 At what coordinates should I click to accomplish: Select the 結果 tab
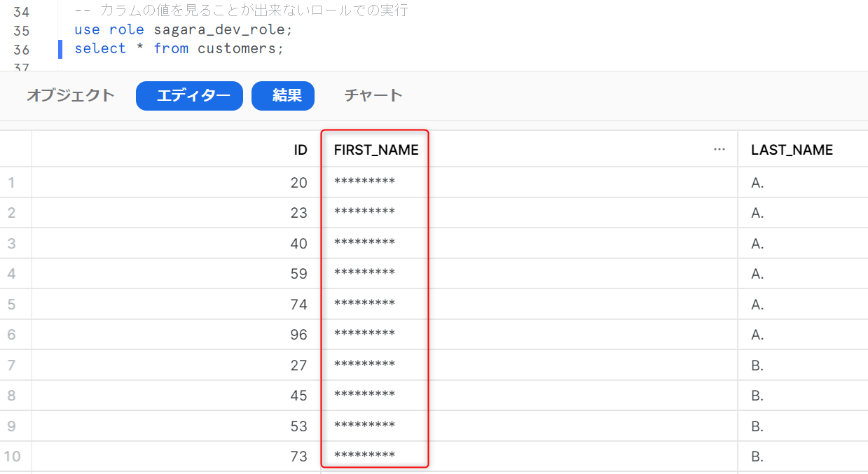(x=283, y=95)
